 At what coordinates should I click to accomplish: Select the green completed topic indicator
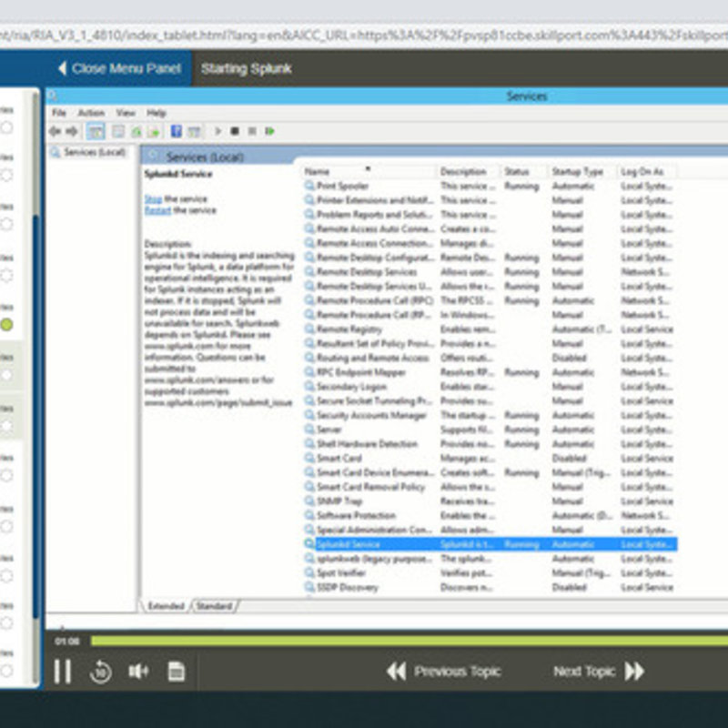coord(6,325)
